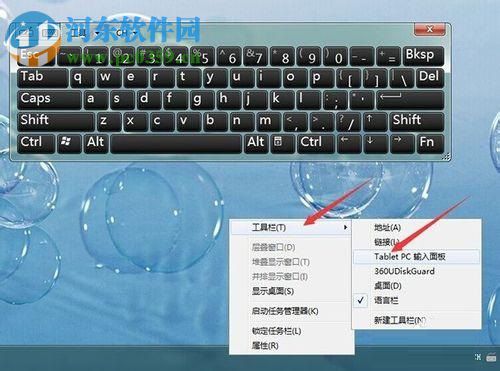Toggle the left Ctrl key
The width and height of the screenshot is (500, 371).
(36, 143)
